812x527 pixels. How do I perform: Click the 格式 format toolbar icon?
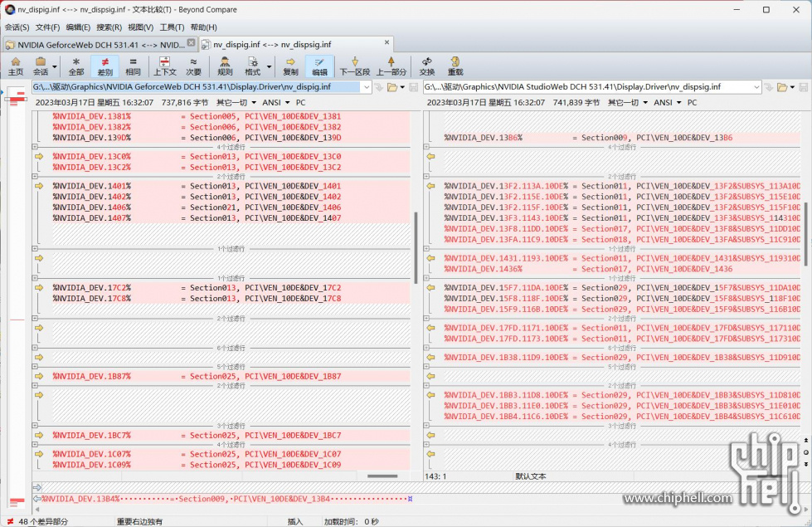point(253,66)
